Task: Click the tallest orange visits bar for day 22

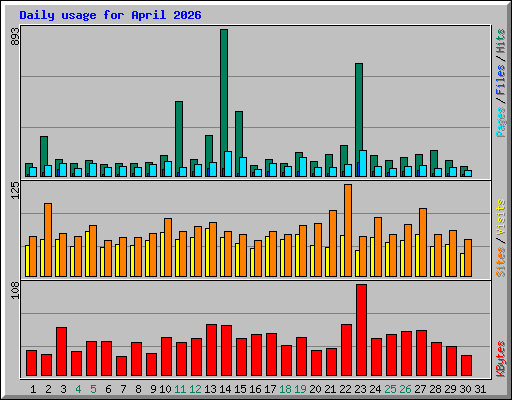Action: 348,230
